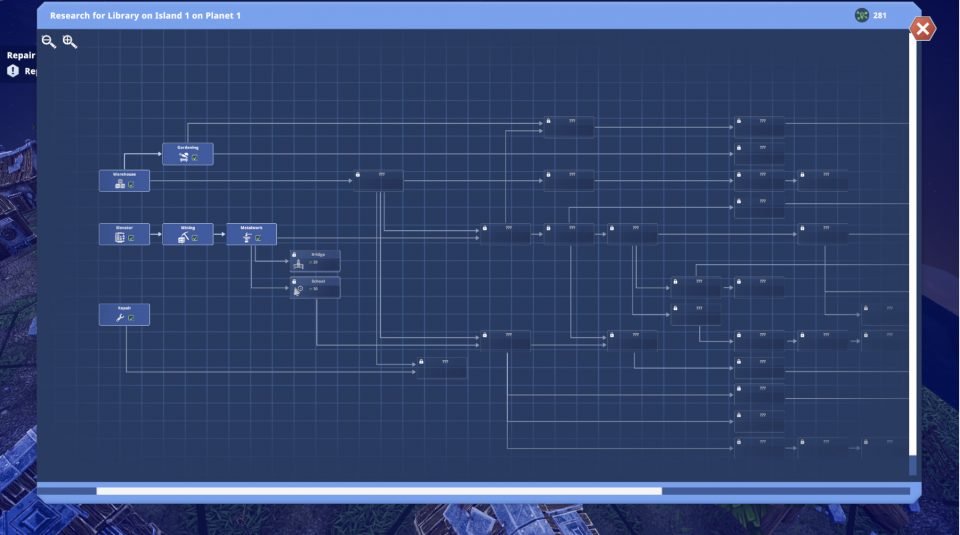Image resolution: width=960 pixels, height=535 pixels.
Task: Click the horizontal scrollbar thumb at bottom
Action: coord(379,491)
